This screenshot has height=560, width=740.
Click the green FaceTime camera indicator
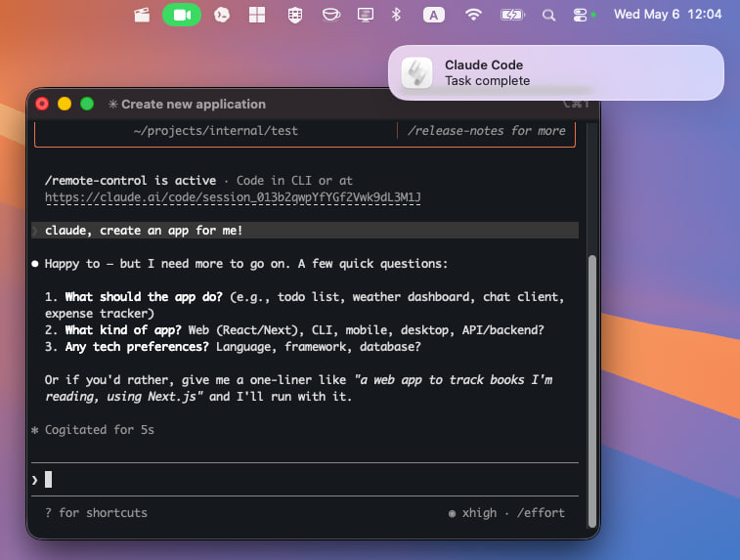[x=182, y=15]
